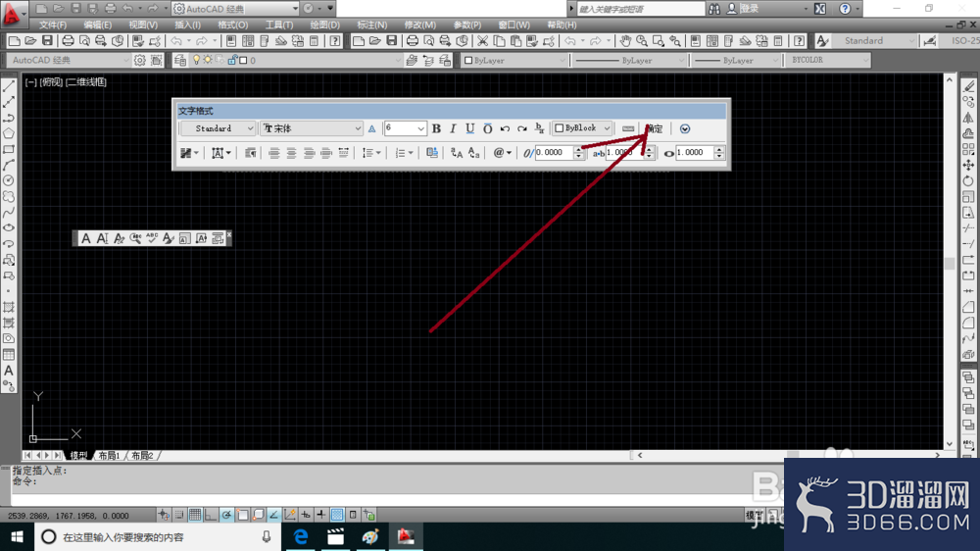Open the symbol @ insert dropdown

[502, 153]
